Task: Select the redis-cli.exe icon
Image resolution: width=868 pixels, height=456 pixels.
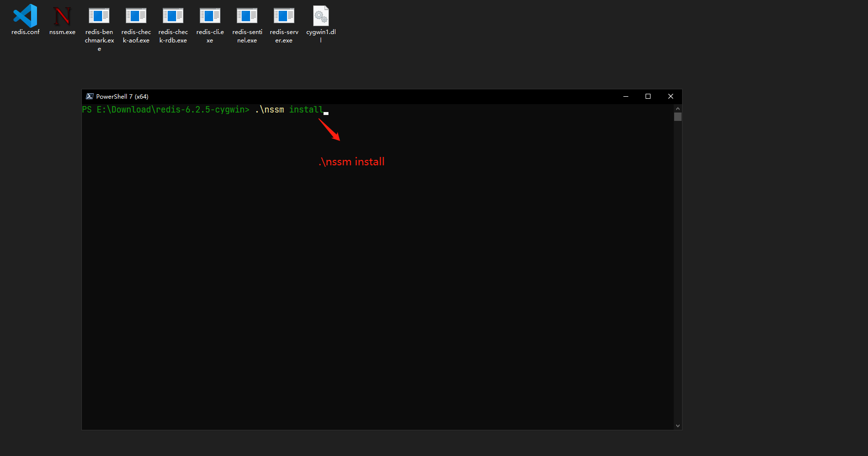Action: coord(210,16)
